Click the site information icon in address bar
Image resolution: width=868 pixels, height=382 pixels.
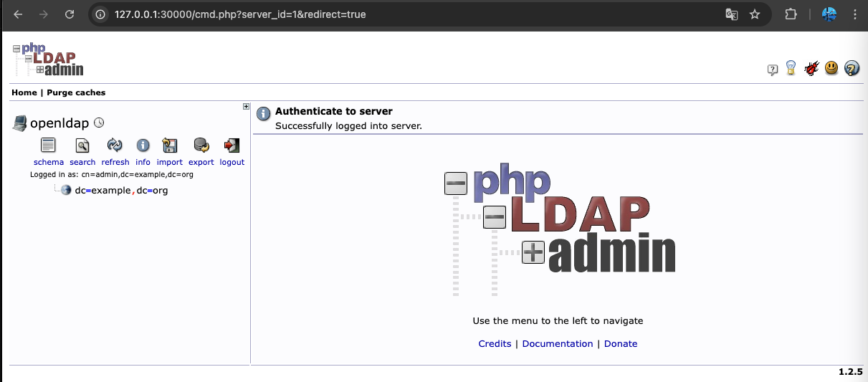101,14
